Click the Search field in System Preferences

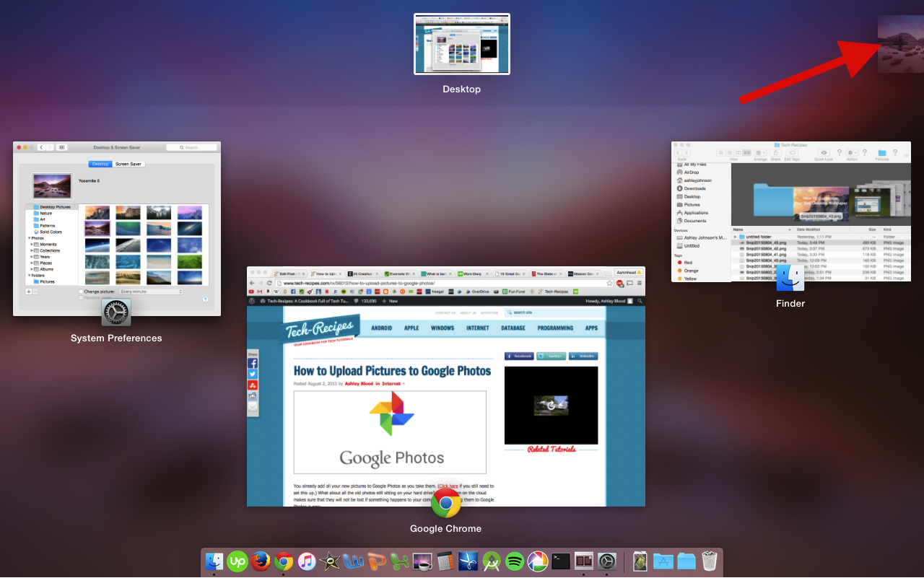coord(191,147)
